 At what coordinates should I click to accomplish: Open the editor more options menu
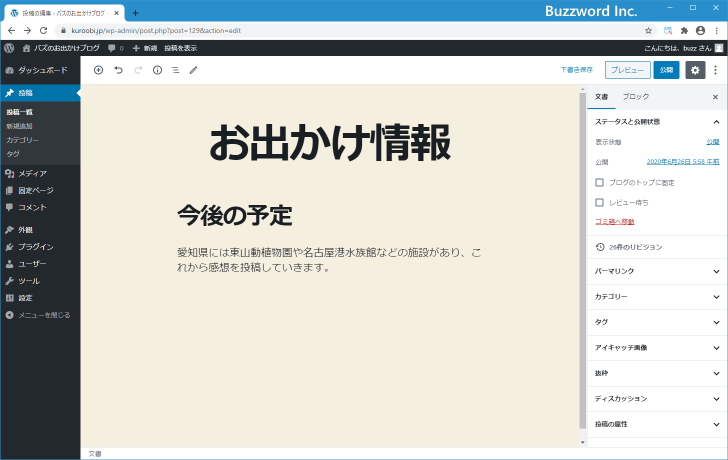[x=715, y=70]
